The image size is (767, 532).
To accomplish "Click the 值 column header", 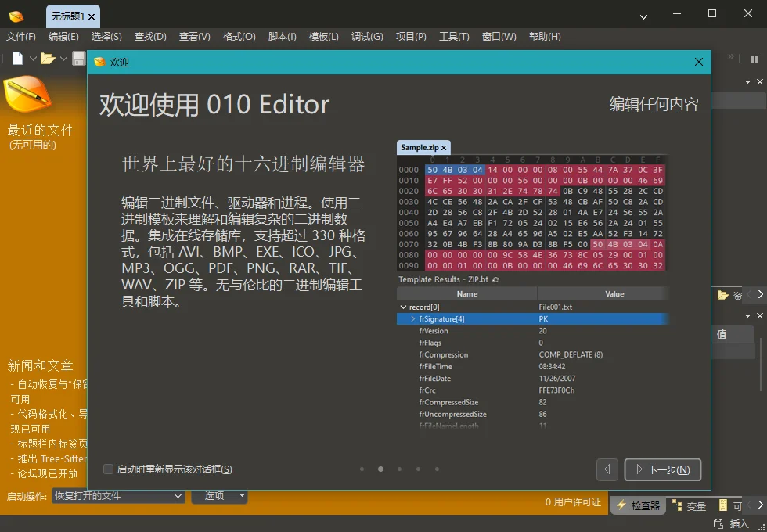I will coord(732,335).
